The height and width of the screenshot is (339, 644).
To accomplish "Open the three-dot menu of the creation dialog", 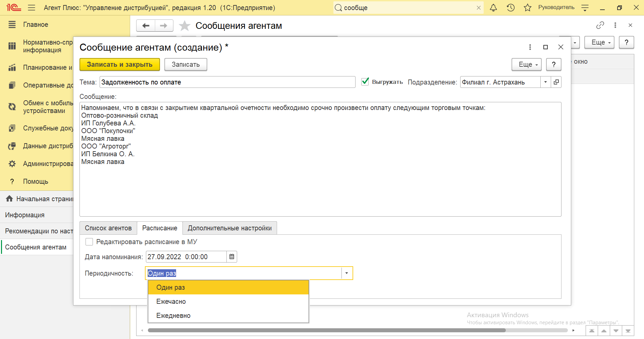I will click(530, 47).
